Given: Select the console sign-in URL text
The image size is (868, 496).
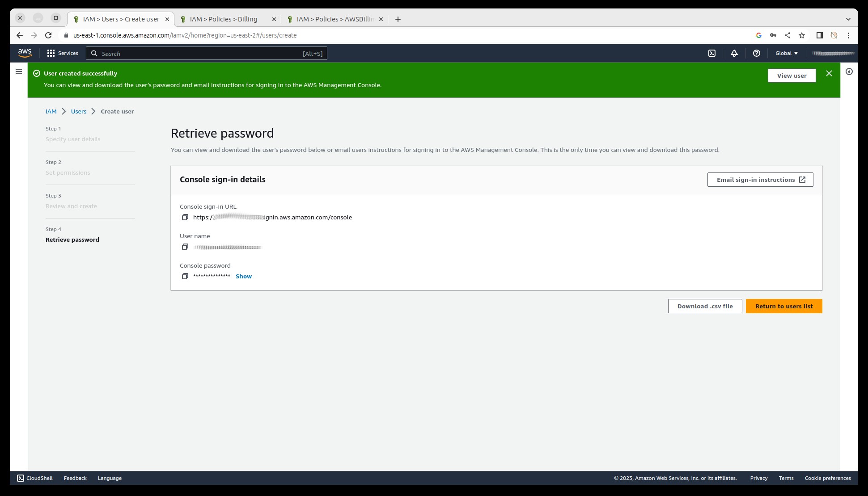Looking at the screenshot, I should [x=272, y=217].
